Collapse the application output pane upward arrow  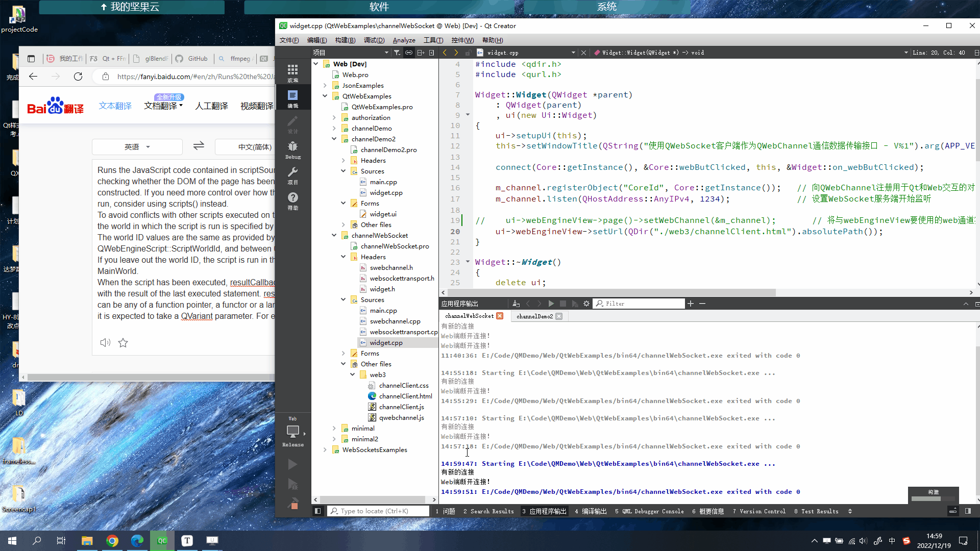tap(966, 304)
